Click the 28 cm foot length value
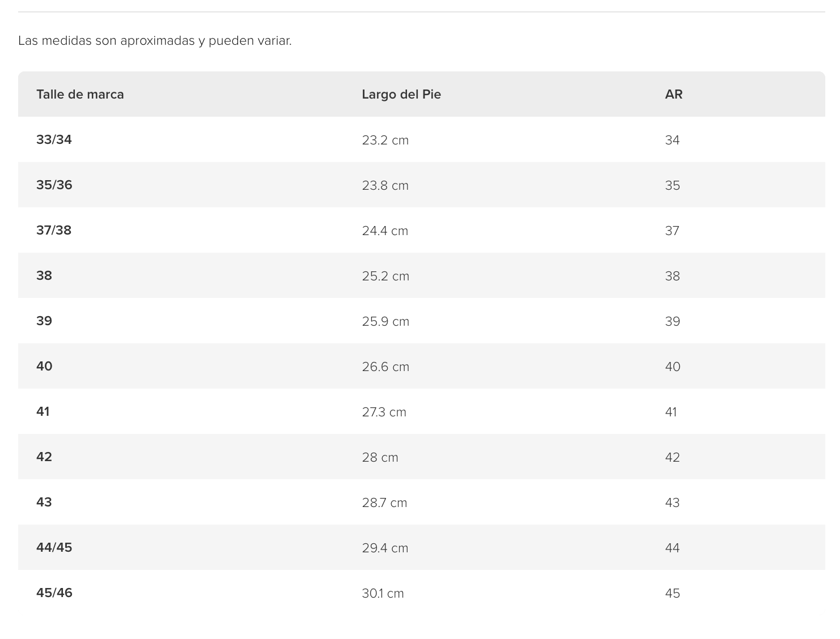The height and width of the screenshot is (639, 840). point(380,457)
